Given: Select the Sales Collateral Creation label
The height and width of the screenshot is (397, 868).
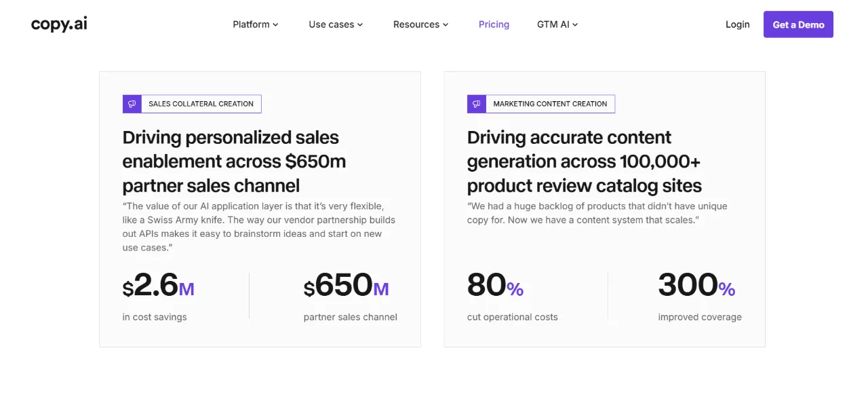Looking at the screenshot, I should point(201,104).
